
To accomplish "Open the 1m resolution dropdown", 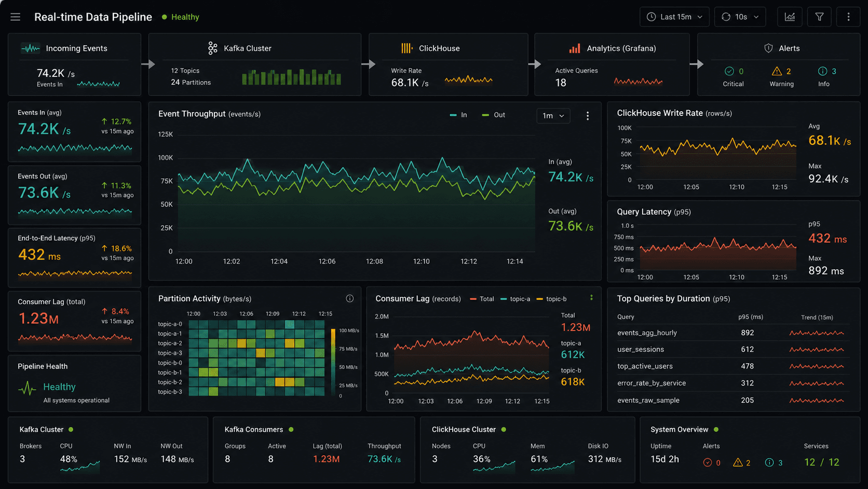I will pos(553,116).
